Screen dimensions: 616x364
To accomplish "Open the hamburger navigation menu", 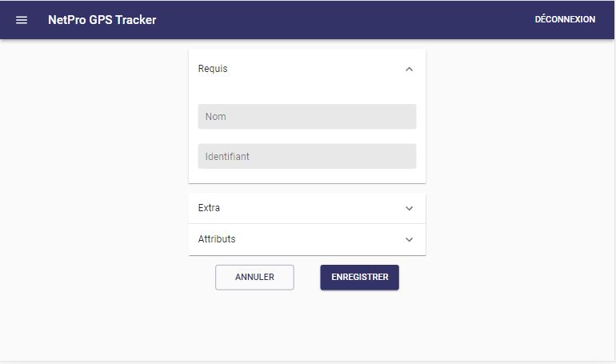I will (22, 20).
